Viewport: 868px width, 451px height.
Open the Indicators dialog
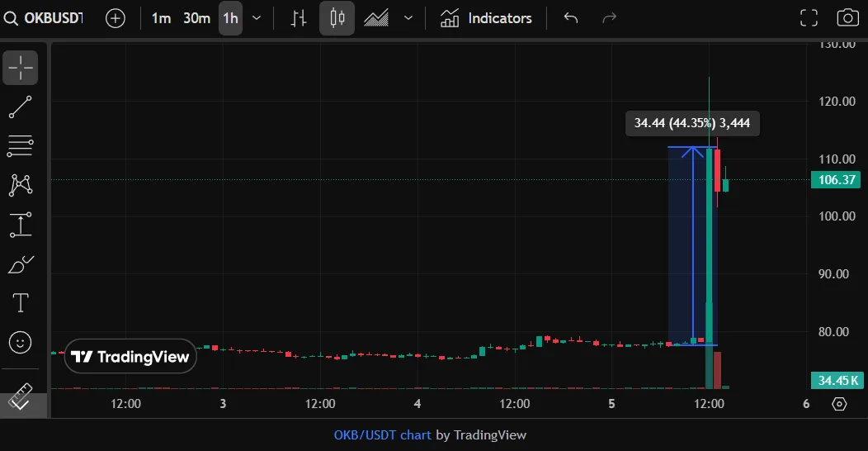tap(486, 18)
